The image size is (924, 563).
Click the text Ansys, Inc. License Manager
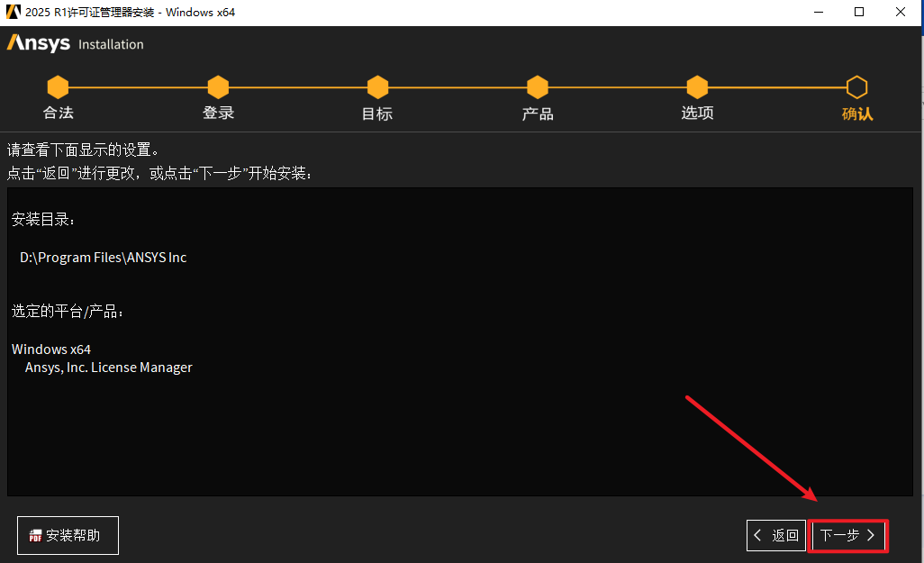click(x=108, y=368)
